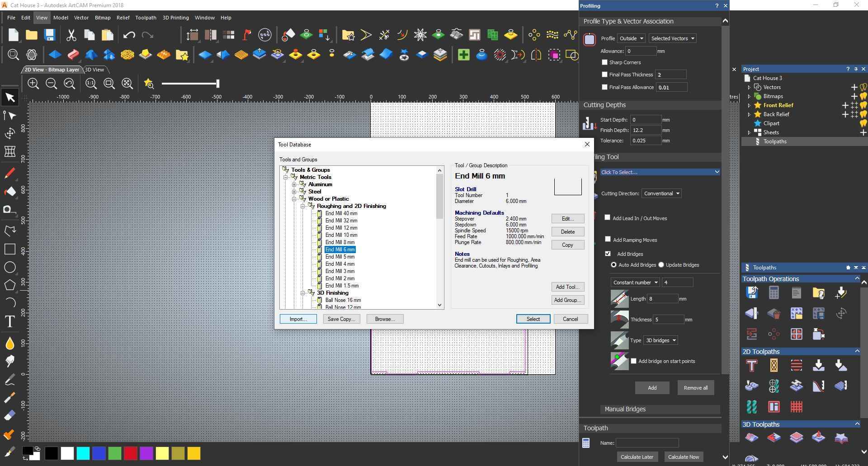Click the Zoom Out magnifier icon

pos(51,83)
